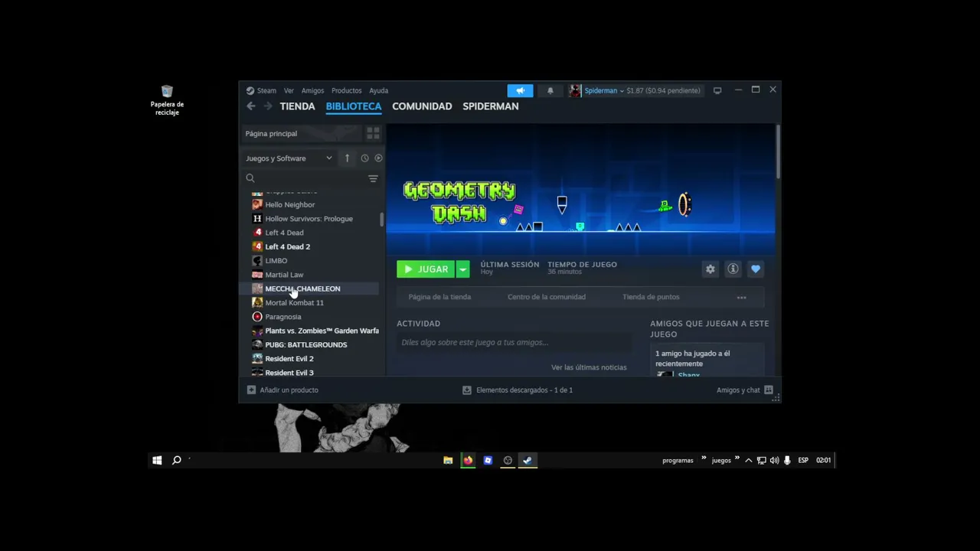Switch library to grid view icon
This screenshot has width=980, height=551.
373,133
